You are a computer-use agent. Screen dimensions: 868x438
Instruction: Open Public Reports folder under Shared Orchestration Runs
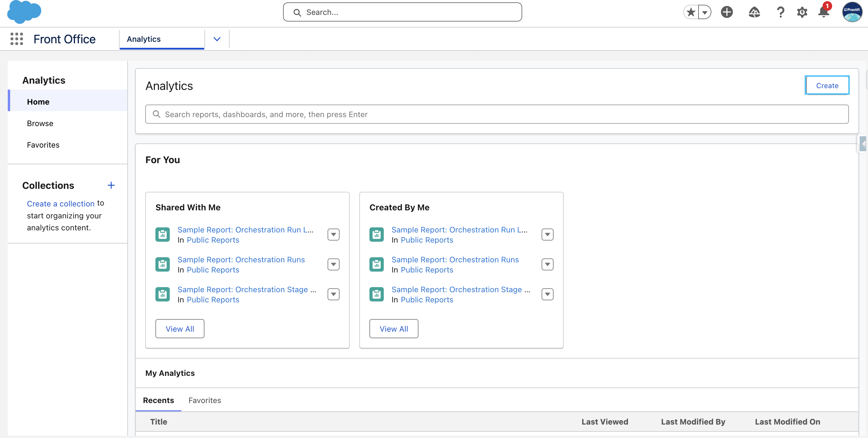(213, 270)
